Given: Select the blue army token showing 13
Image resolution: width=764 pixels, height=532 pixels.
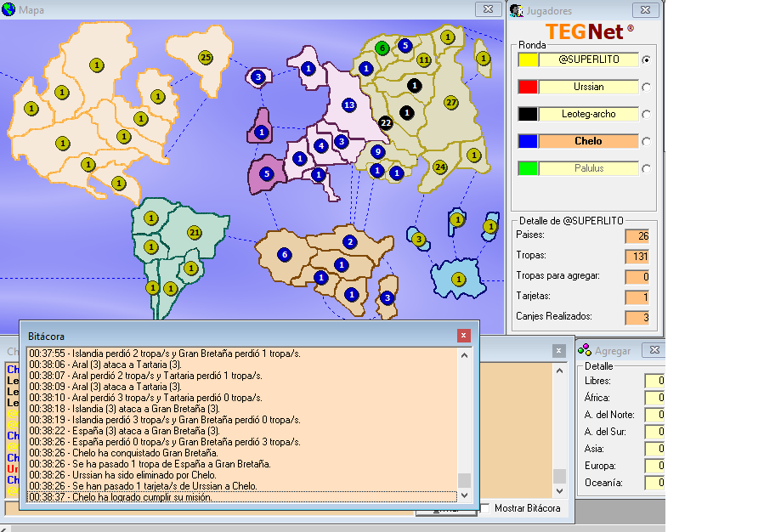Looking at the screenshot, I should tap(348, 105).
